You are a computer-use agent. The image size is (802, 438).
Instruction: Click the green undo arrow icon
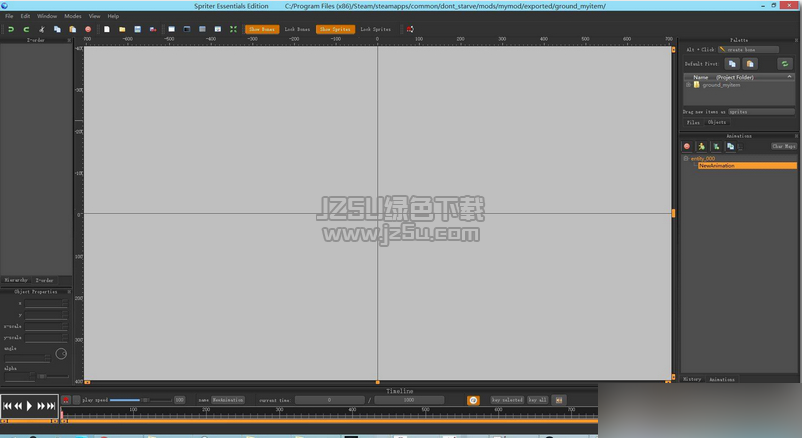(11, 29)
